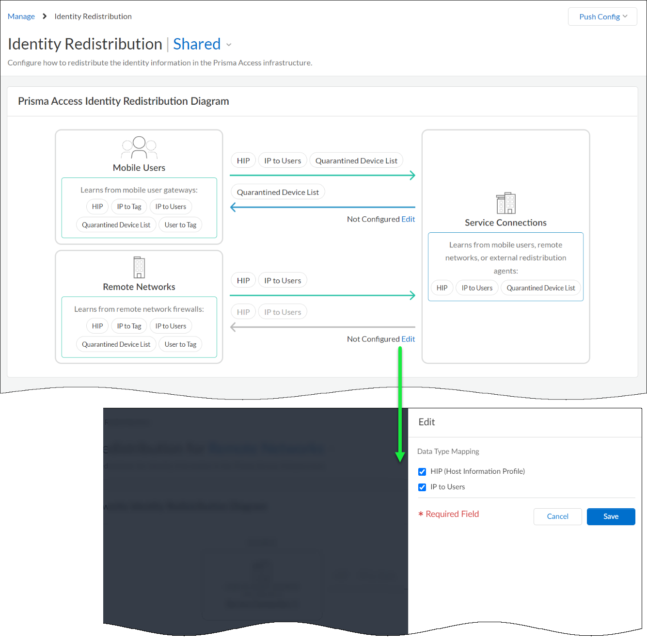Cancel the Edit dialog

point(558,516)
